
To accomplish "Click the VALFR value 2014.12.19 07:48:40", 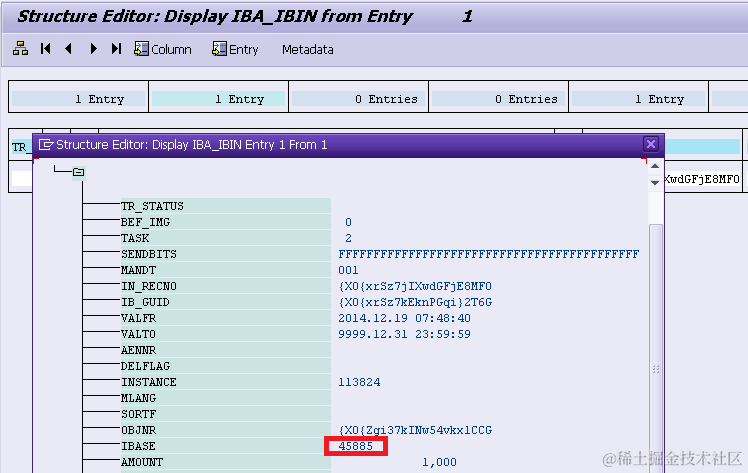I will 405,318.
